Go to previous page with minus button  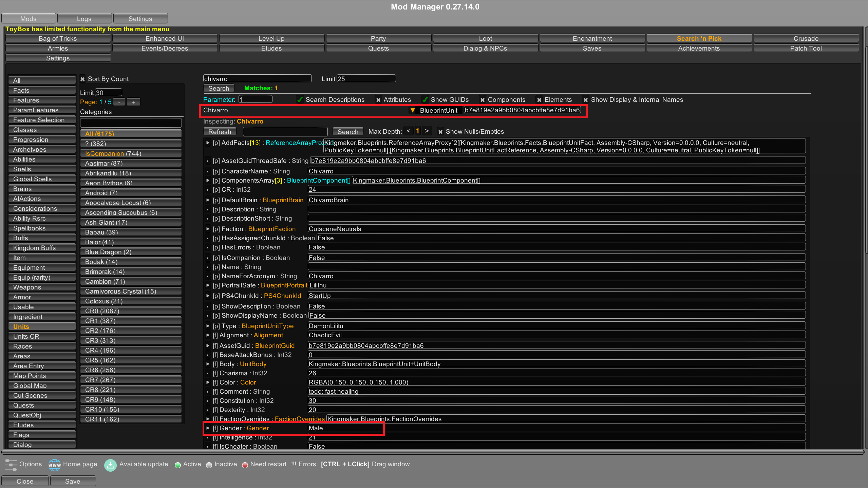[119, 102]
